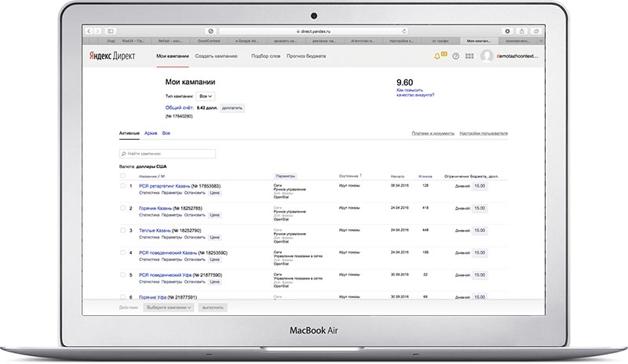Screen dimensions: 628x364
Task: Open the Платежи и документы link
Action: (433, 133)
